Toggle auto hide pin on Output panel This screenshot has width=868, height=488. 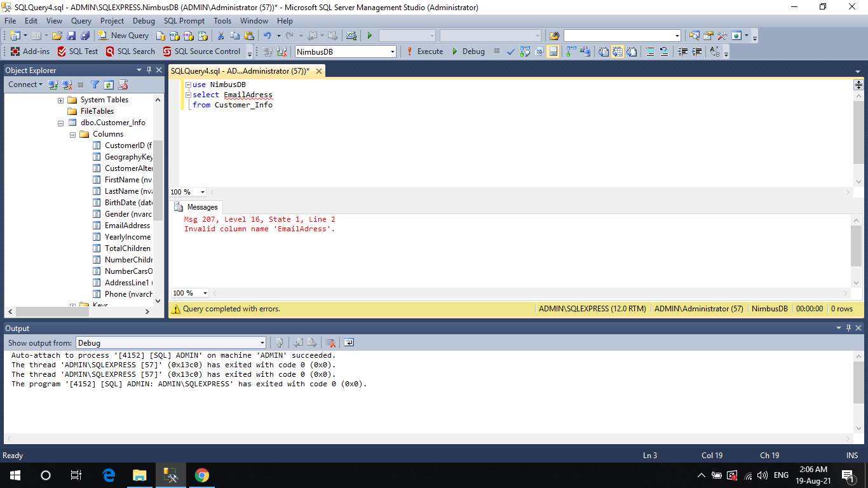(848, 328)
